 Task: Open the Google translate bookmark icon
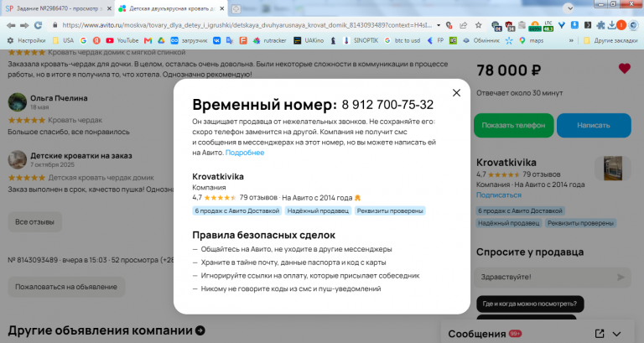pyautogui.click(x=230, y=40)
